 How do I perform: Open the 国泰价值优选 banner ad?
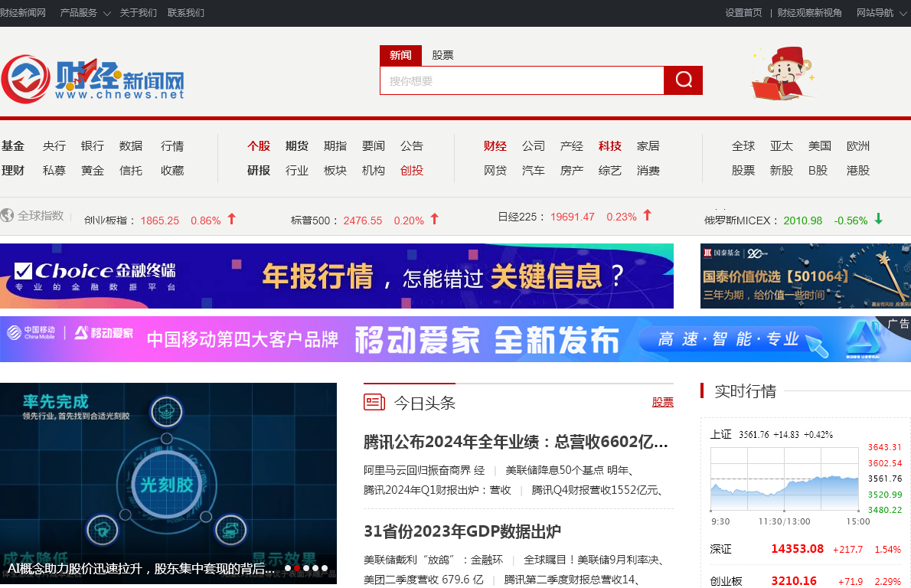pos(806,276)
